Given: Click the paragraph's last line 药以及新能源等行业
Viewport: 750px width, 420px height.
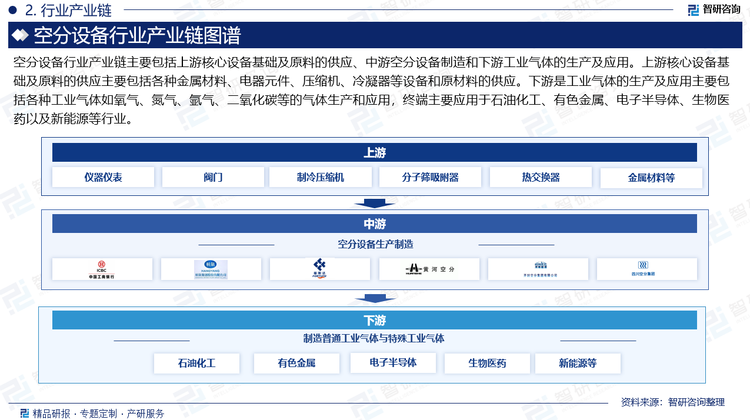Looking at the screenshot, I should click(x=73, y=119).
